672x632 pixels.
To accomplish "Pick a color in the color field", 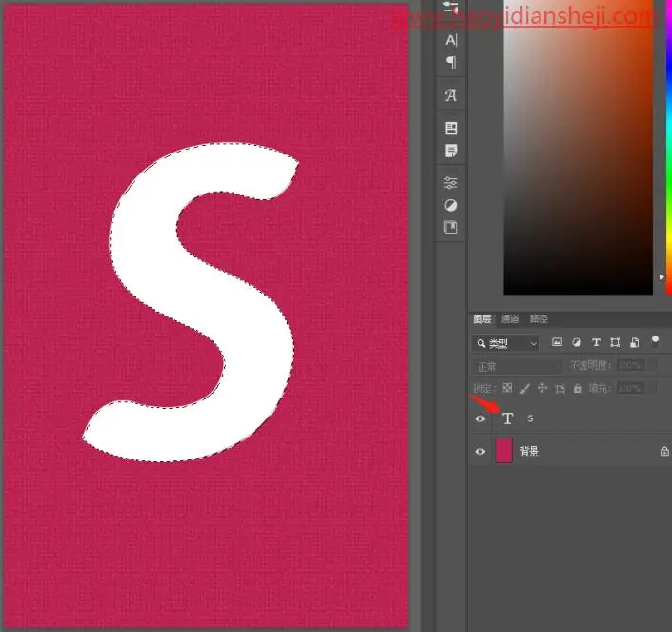I will [x=579, y=148].
